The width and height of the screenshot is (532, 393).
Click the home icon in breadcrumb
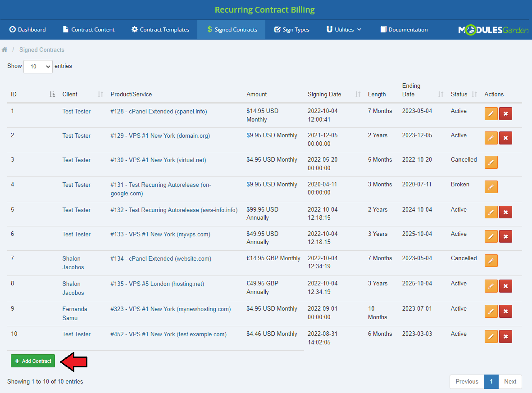[5, 50]
